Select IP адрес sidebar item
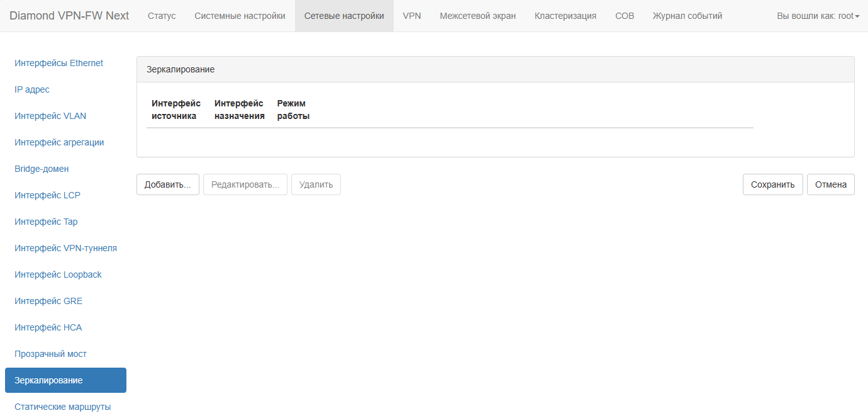868x418 pixels. pyautogui.click(x=32, y=89)
